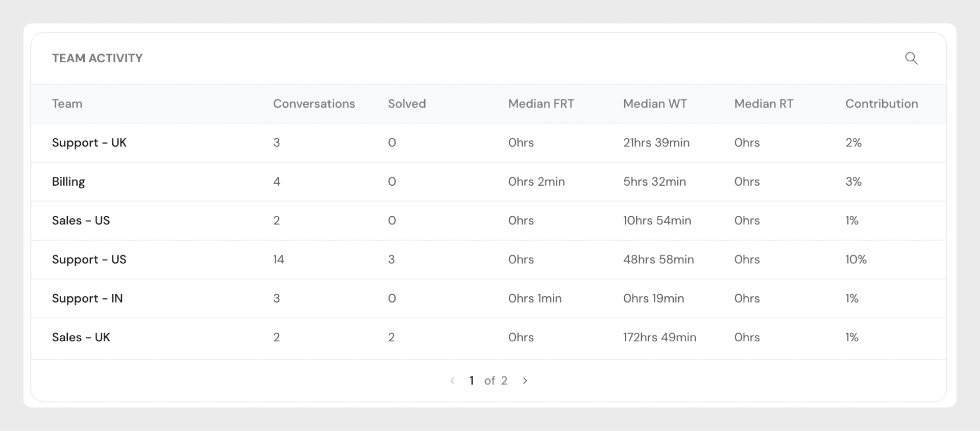The width and height of the screenshot is (980, 431).
Task: Click the 10% contribution value
Action: [855, 260]
